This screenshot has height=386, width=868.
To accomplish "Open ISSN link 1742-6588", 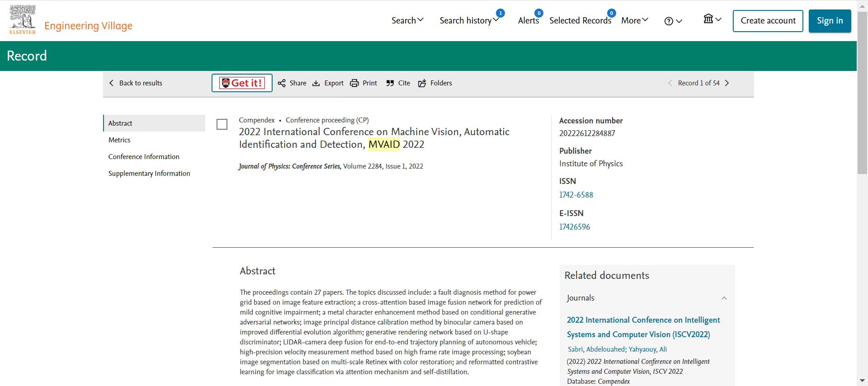I will (x=576, y=195).
